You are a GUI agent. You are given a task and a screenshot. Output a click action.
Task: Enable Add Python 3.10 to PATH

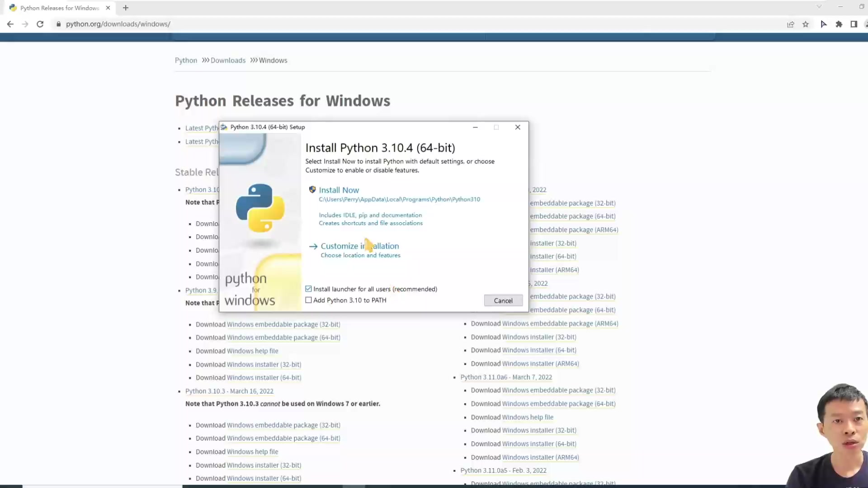coord(308,300)
